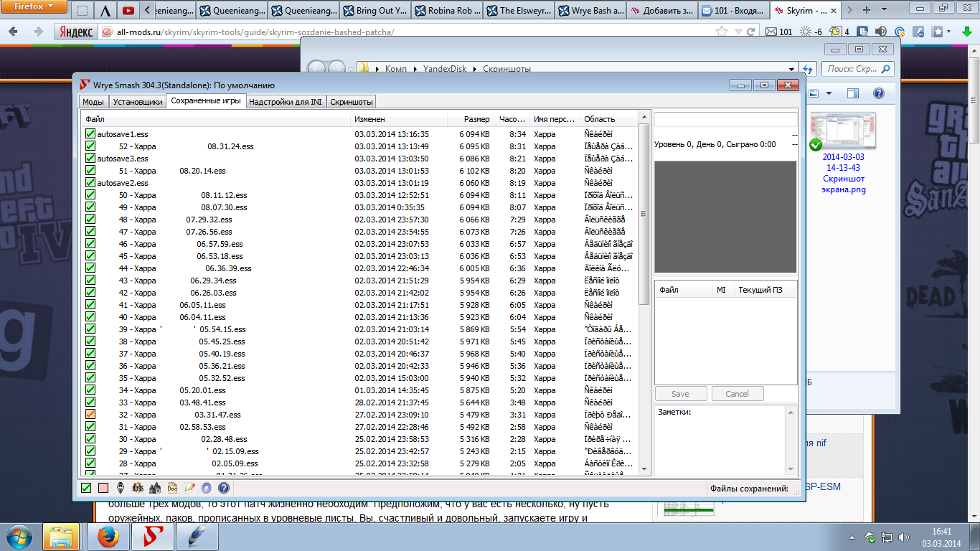The image size is (980, 551).
Task: Click the Cancel button in details panel
Action: point(737,394)
